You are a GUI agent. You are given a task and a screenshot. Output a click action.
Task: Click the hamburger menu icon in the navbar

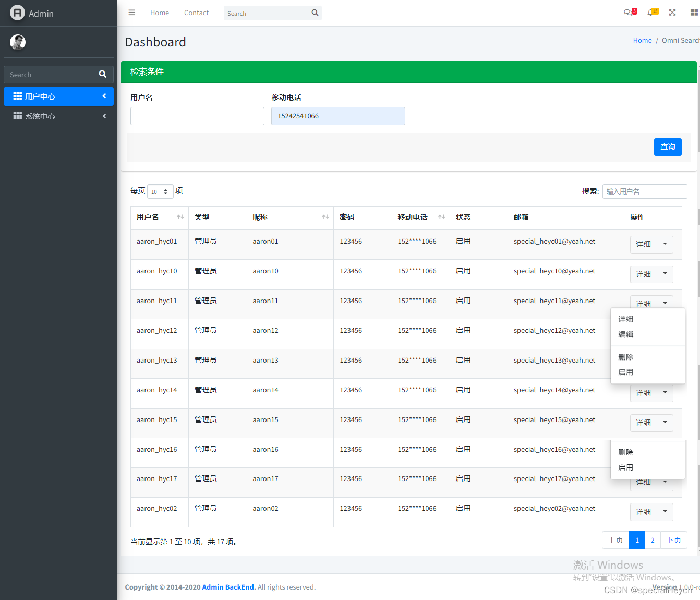(131, 13)
